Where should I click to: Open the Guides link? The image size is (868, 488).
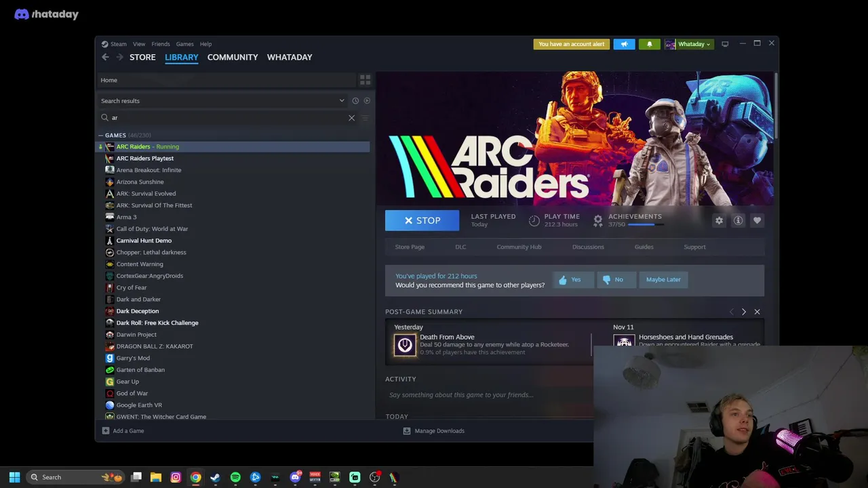(x=644, y=247)
